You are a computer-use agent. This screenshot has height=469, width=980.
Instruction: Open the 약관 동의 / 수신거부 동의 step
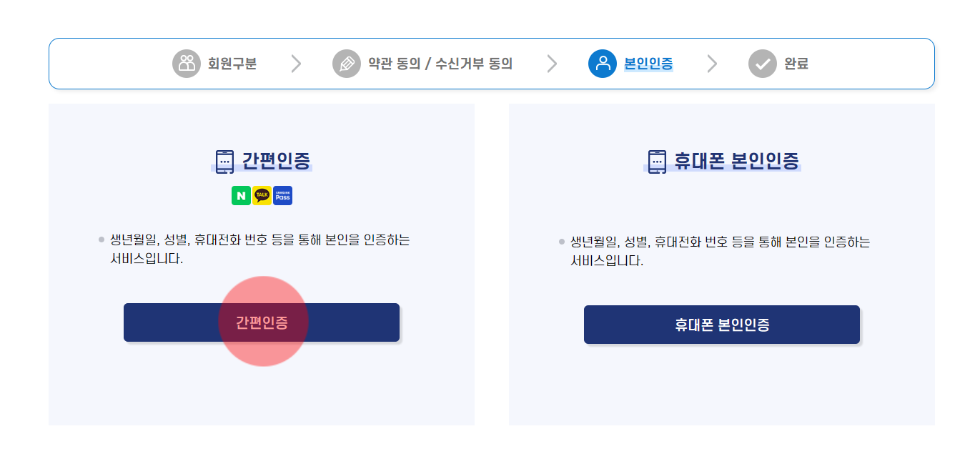(438, 64)
